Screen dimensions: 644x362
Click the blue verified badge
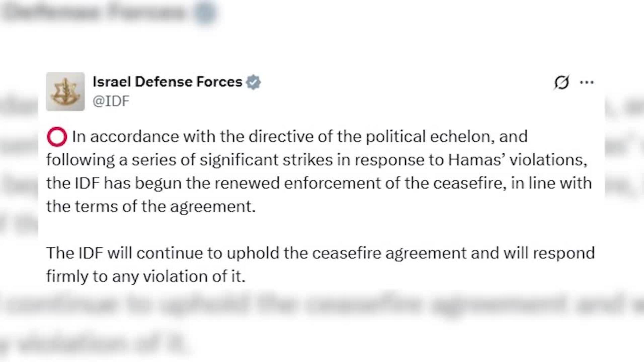(x=253, y=82)
